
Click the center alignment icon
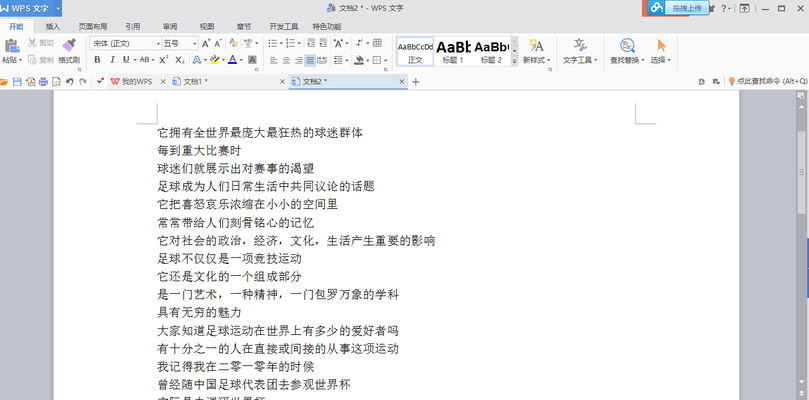click(x=286, y=60)
